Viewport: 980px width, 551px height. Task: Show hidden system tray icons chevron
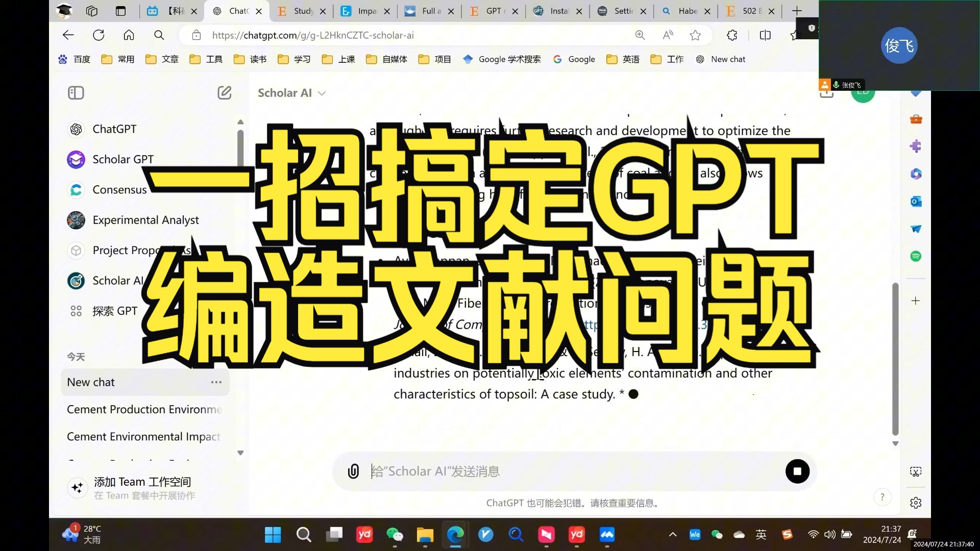point(673,535)
